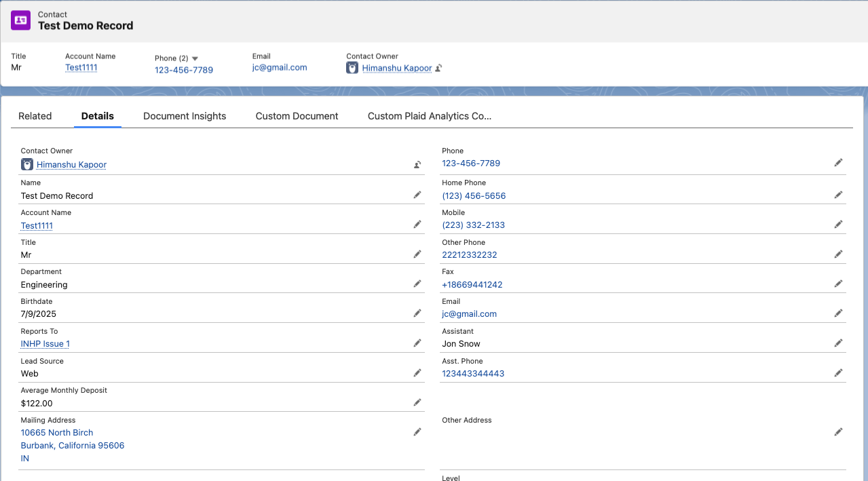Switch to Document Insights tab

pyautogui.click(x=185, y=116)
